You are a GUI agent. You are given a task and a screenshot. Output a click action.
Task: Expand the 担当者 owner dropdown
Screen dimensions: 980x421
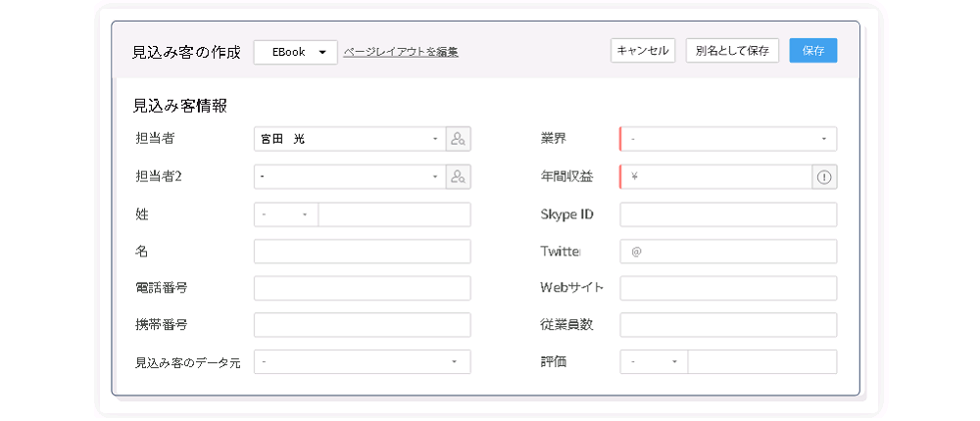point(350,139)
